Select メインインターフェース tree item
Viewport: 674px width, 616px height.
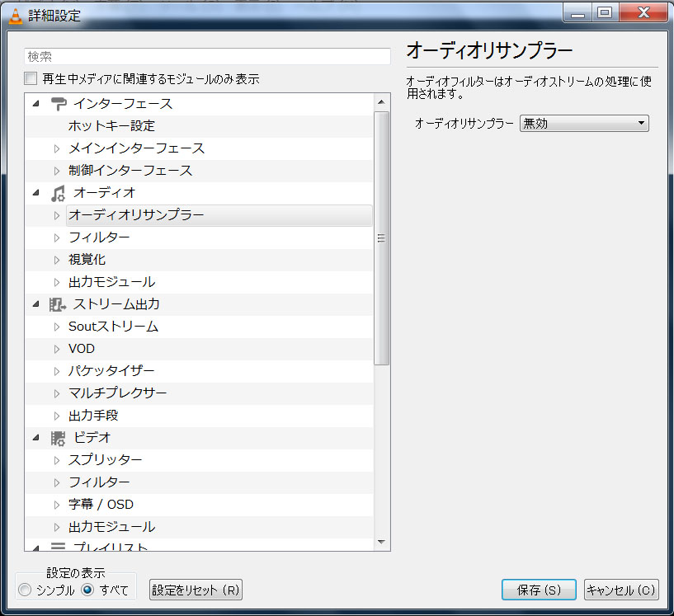click(x=136, y=148)
